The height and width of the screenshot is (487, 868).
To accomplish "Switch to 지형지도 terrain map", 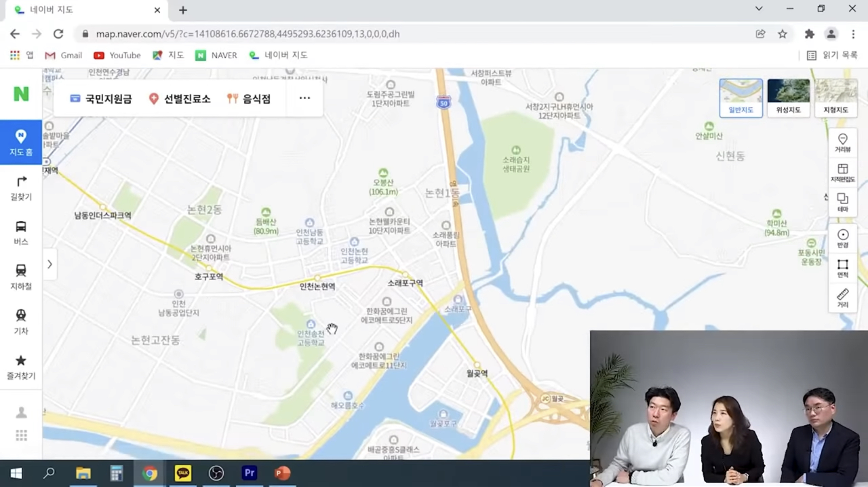I will pos(836,98).
